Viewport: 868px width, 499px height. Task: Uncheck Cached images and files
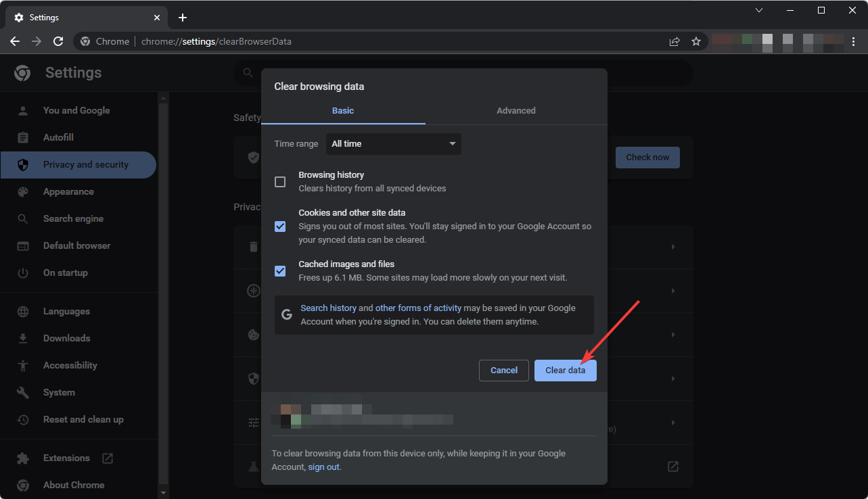pos(280,271)
